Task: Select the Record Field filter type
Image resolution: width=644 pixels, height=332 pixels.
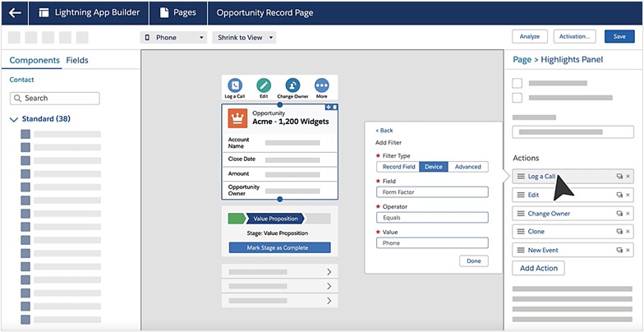Action: coord(398,167)
